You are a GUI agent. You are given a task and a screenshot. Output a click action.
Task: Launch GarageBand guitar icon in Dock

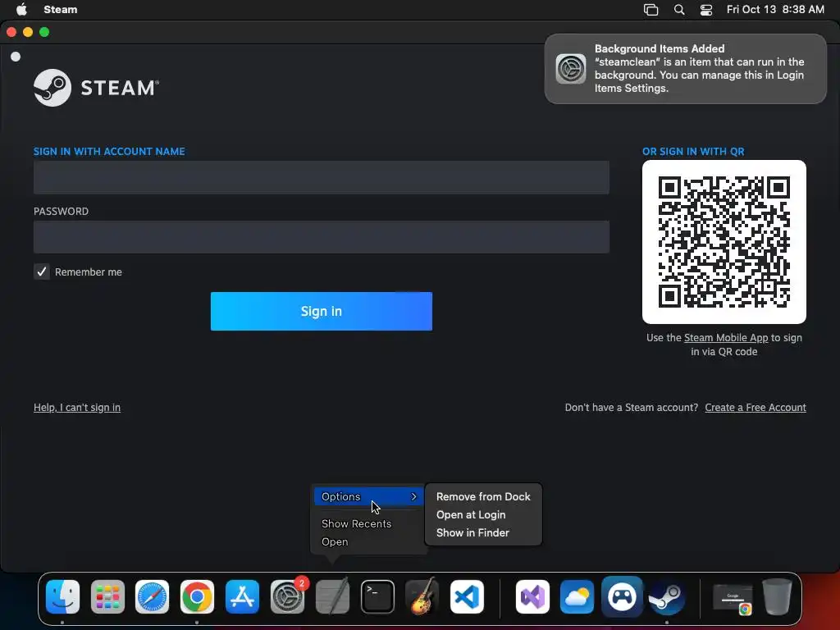422,596
